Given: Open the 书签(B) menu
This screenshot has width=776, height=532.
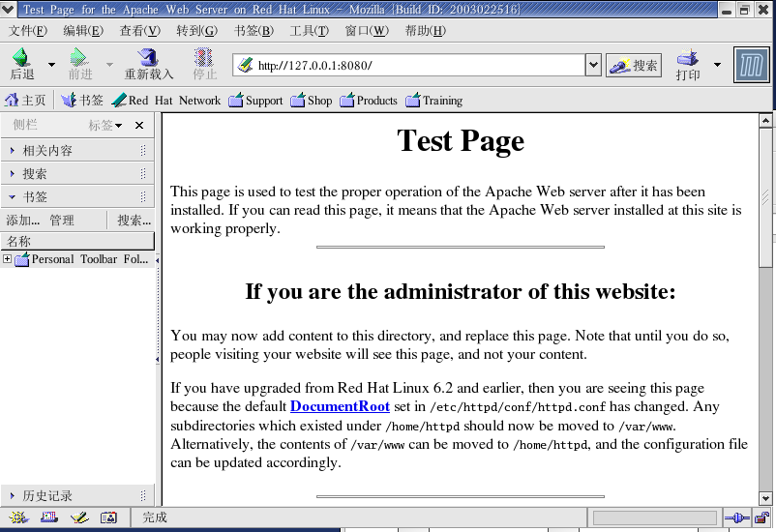Looking at the screenshot, I should click(254, 31).
